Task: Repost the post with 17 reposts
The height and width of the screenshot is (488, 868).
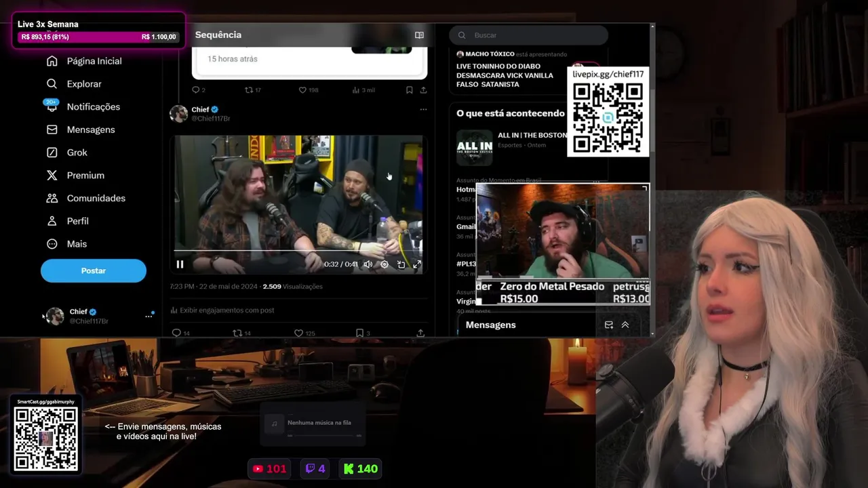Action: tap(249, 90)
